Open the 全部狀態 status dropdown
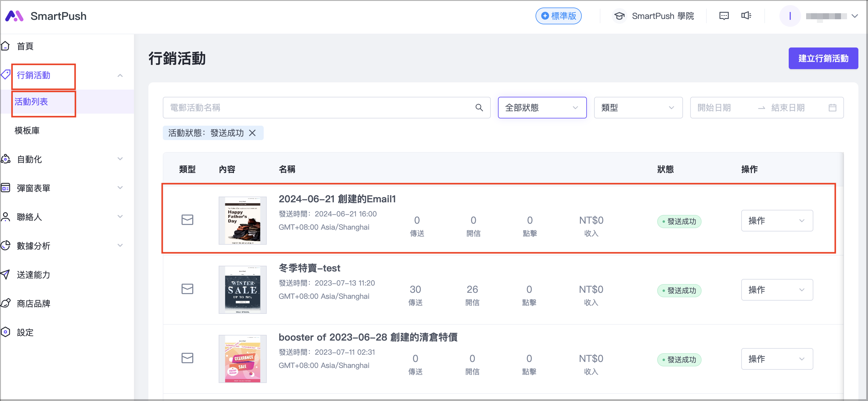The image size is (868, 401). (x=542, y=108)
